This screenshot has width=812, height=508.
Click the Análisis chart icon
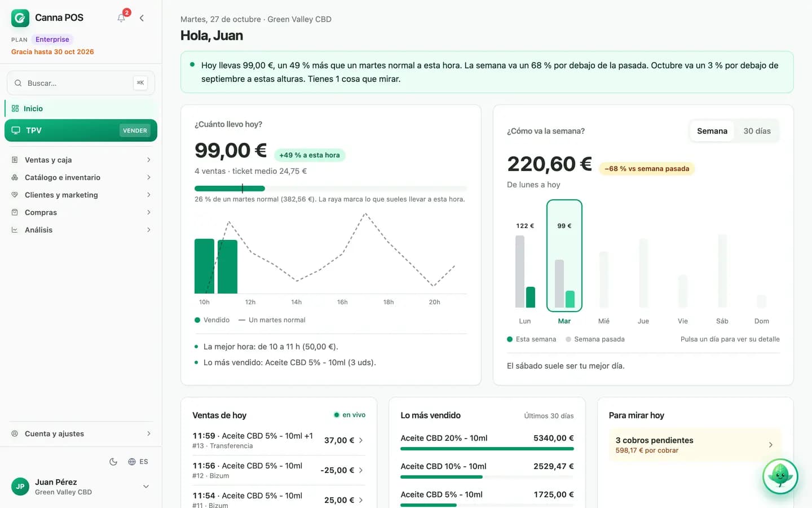tap(15, 230)
